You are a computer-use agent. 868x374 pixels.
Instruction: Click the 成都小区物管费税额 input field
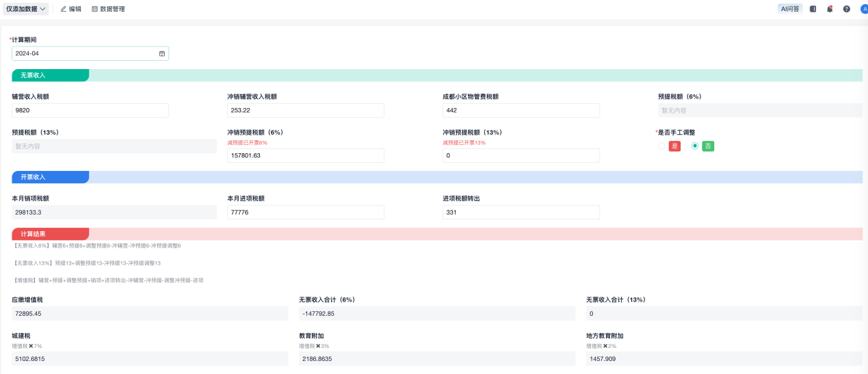(x=521, y=111)
